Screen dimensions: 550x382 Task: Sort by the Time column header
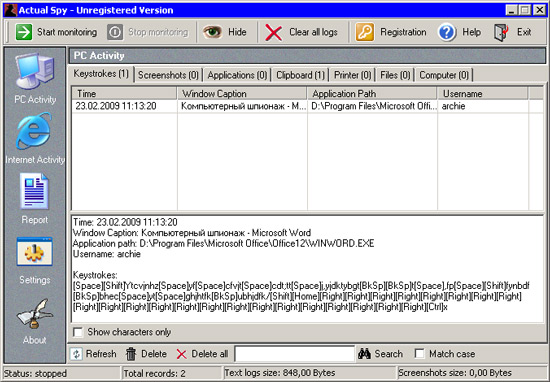click(124, 94)
